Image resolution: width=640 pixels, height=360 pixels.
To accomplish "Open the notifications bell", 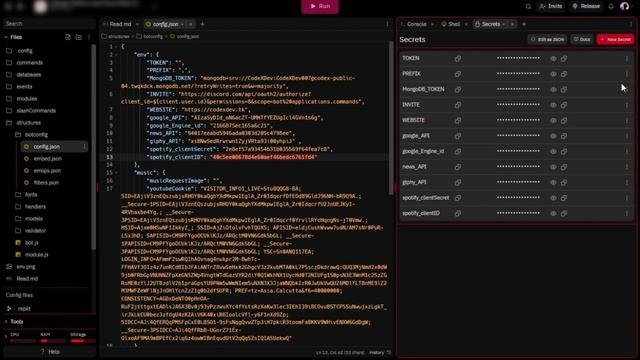I will 611,6.
